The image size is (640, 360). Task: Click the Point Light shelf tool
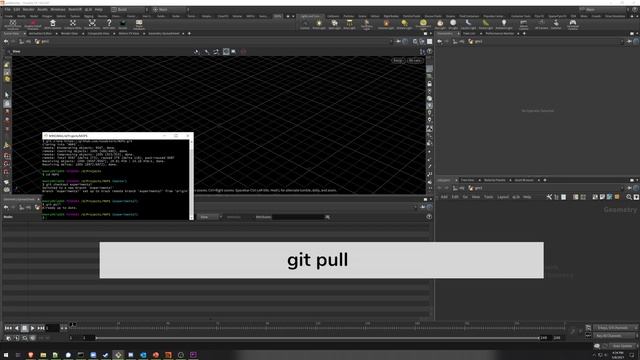319,24
